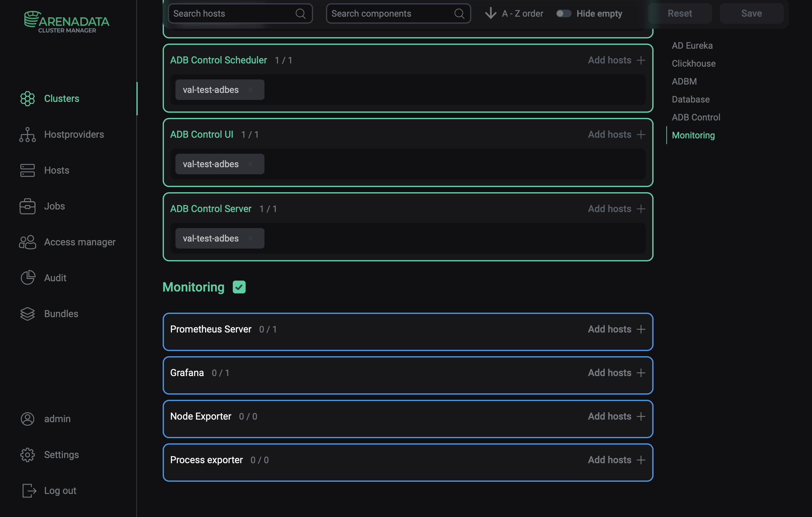Select ADB Control in the right navigation

[x=696, y=117]
